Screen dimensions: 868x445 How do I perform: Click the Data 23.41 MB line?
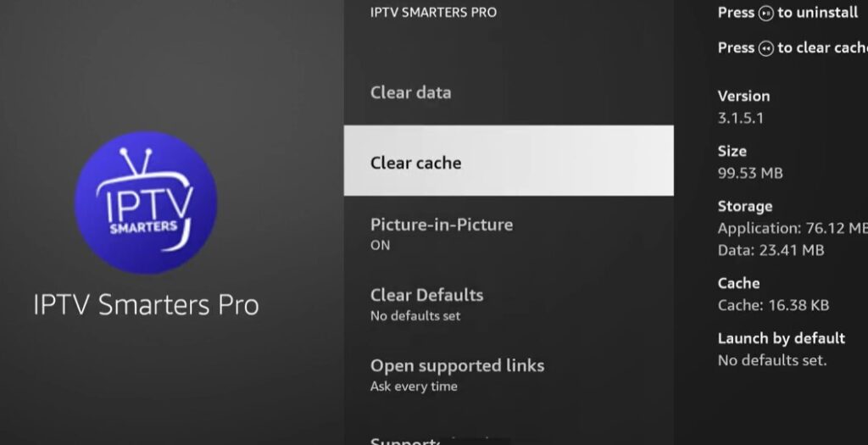point(771,250)
